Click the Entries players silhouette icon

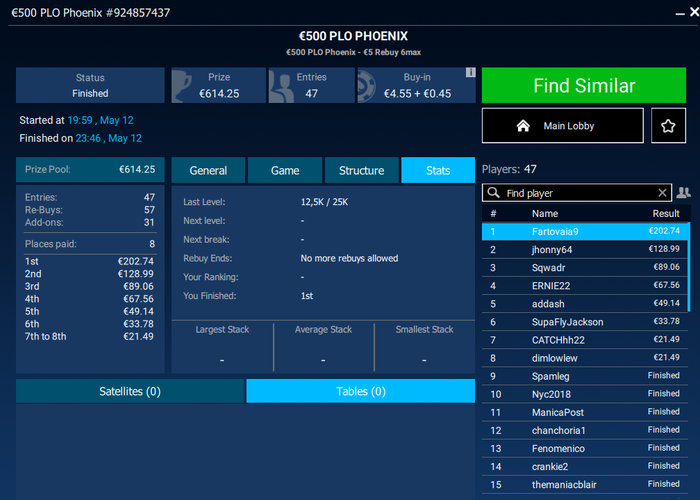[281, 88]
